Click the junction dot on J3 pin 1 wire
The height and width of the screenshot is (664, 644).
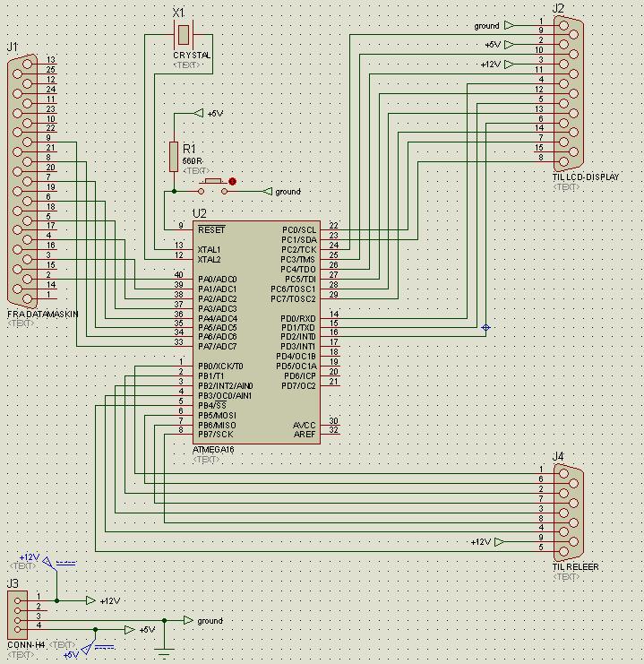56,600
